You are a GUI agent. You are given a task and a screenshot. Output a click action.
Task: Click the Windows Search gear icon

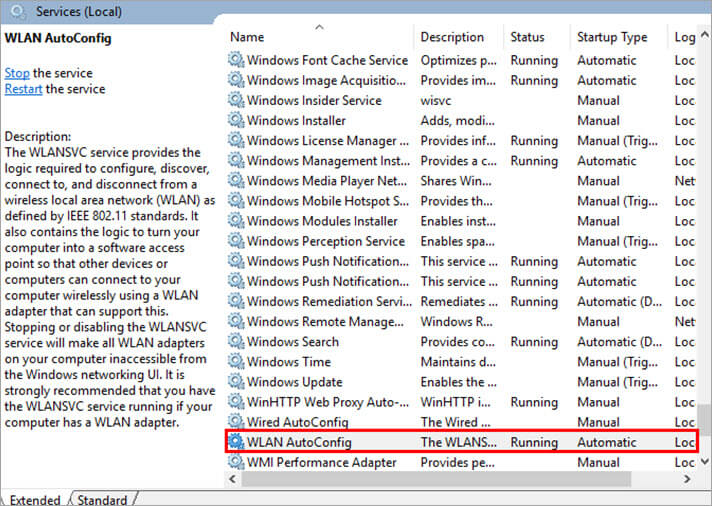236,342
